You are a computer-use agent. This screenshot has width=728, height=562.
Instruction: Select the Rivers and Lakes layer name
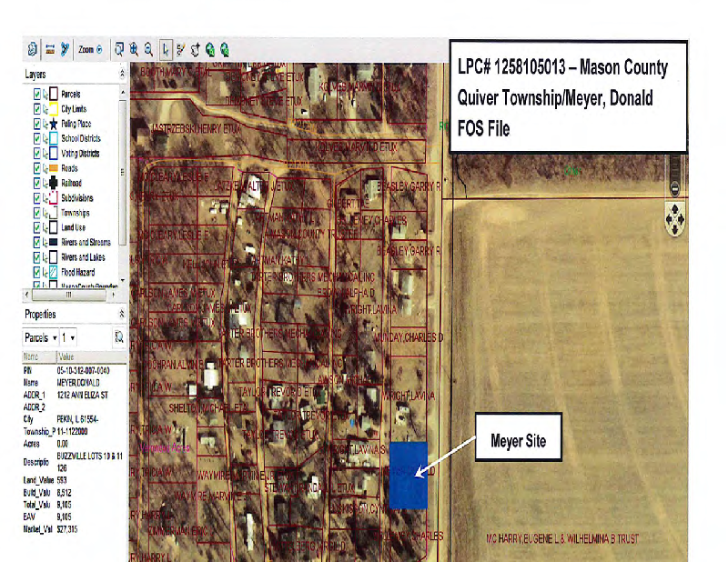[83, 257]
